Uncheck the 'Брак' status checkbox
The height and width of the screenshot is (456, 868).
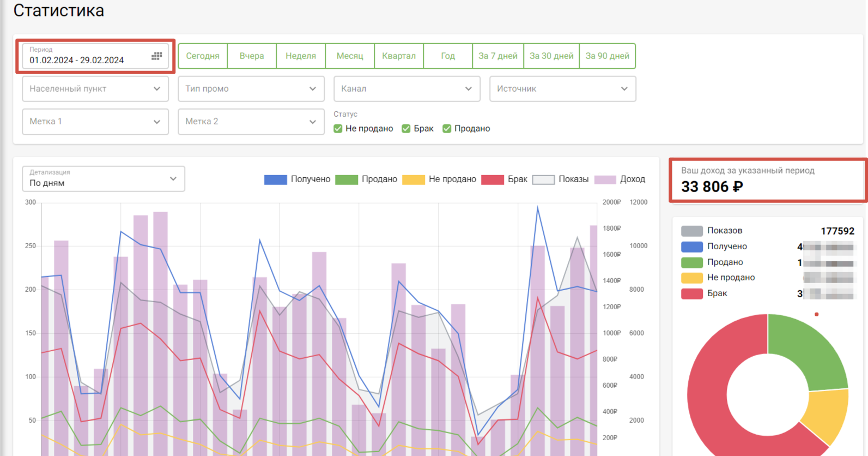coord(406,129)
